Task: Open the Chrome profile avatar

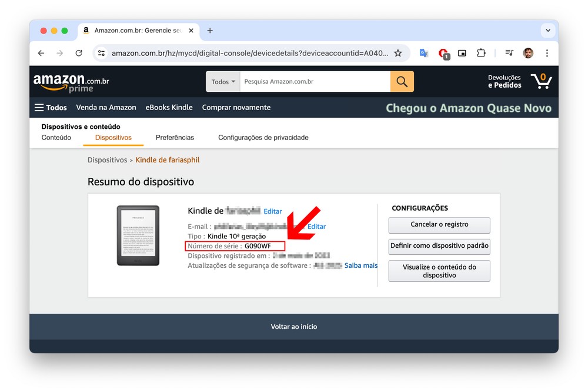Action: 528,54
